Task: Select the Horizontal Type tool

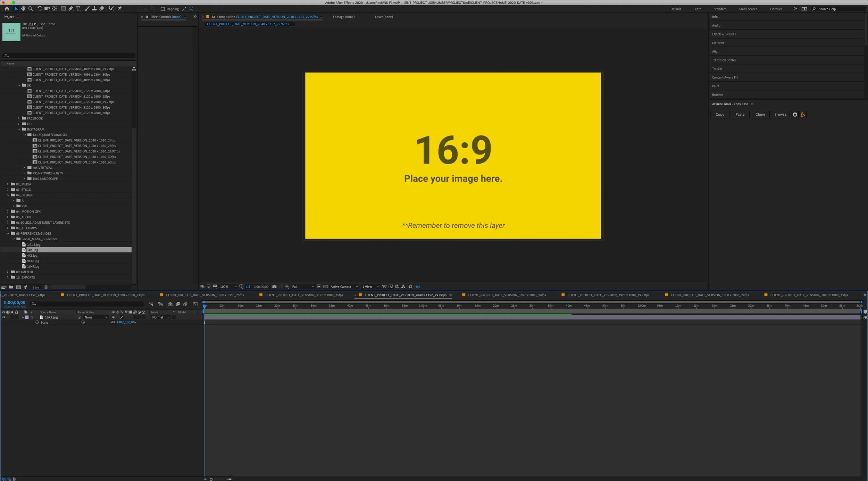Action: pos(78,9)
